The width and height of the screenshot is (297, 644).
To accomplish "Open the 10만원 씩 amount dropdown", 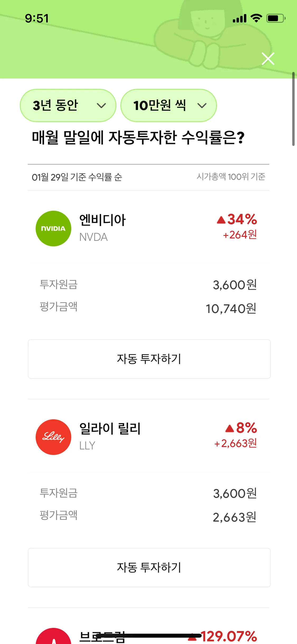I will 168,105.
